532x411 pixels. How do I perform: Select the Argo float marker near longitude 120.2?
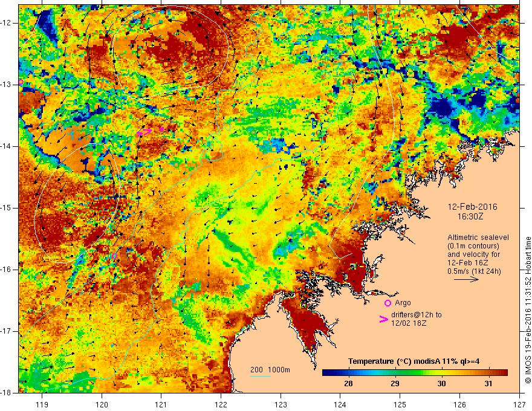114,256
